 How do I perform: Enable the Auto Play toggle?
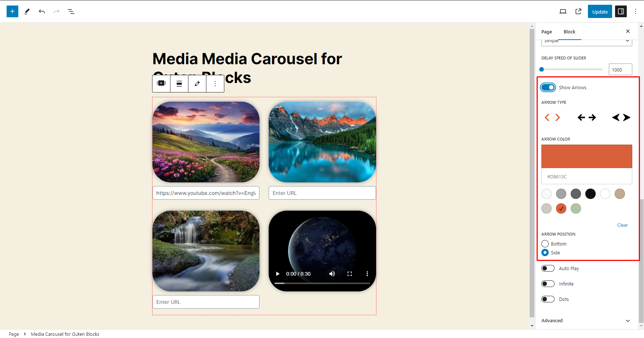pos(548,268)
